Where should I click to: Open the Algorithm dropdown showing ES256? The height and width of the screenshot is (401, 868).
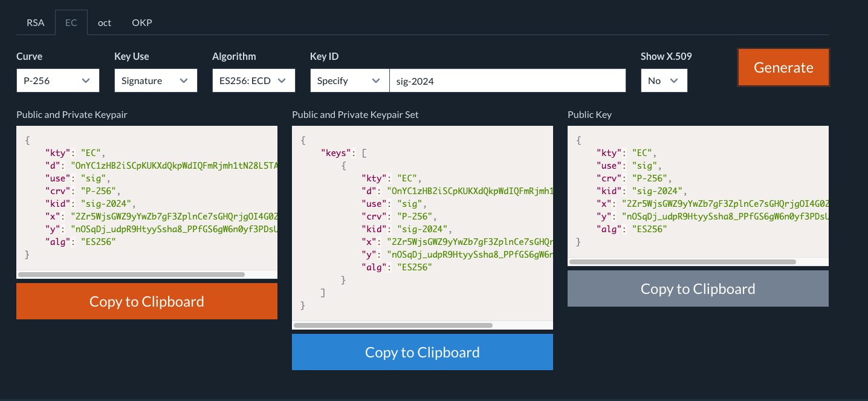click(253, 80)
